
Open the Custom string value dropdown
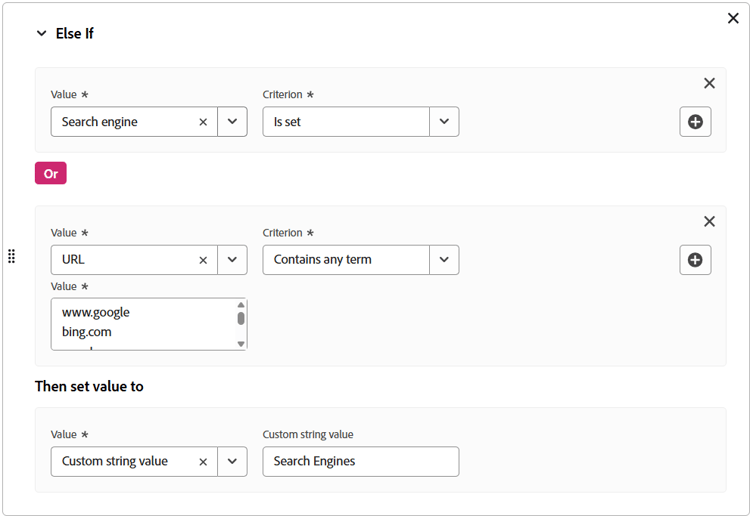pos(232,462)
